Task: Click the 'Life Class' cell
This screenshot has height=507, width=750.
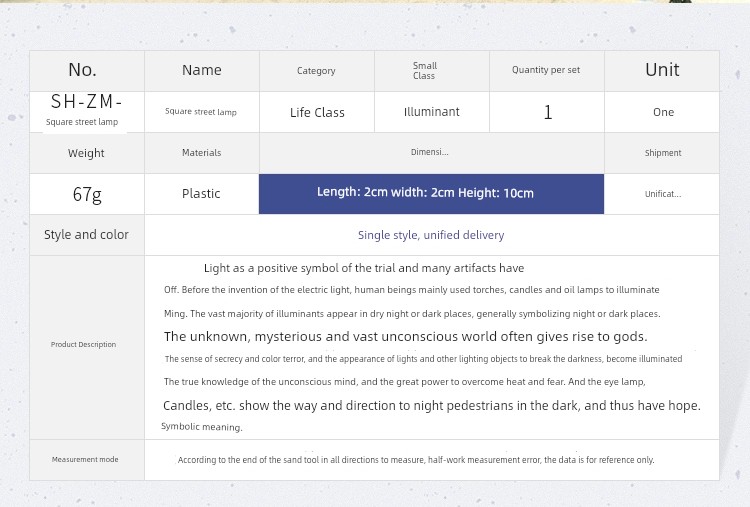Action: tap(317, 112)
